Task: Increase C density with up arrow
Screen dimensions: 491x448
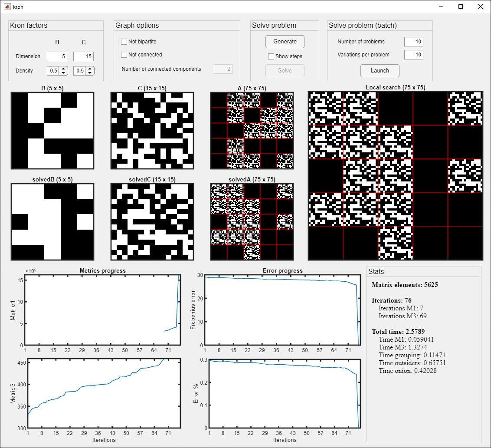Action: (x=90, y=69)
